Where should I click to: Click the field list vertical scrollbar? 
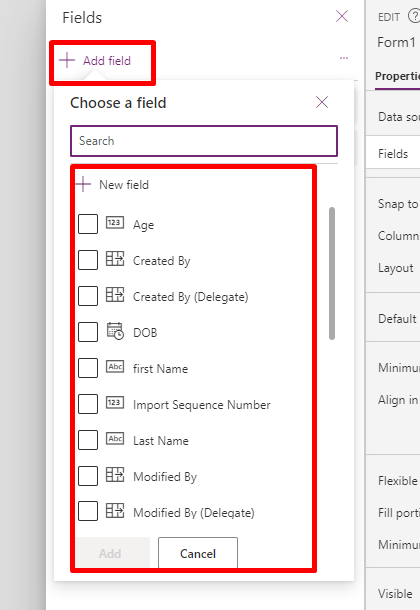[332, 273]
